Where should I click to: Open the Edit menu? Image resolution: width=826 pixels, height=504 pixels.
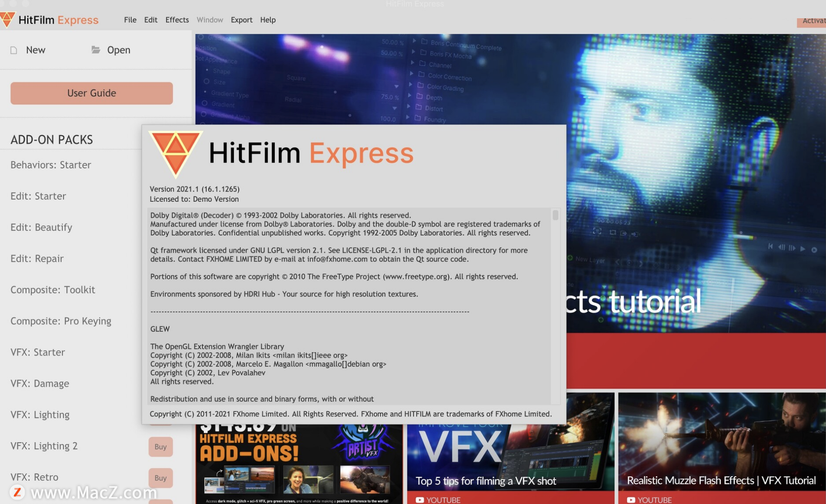(150, 20)
